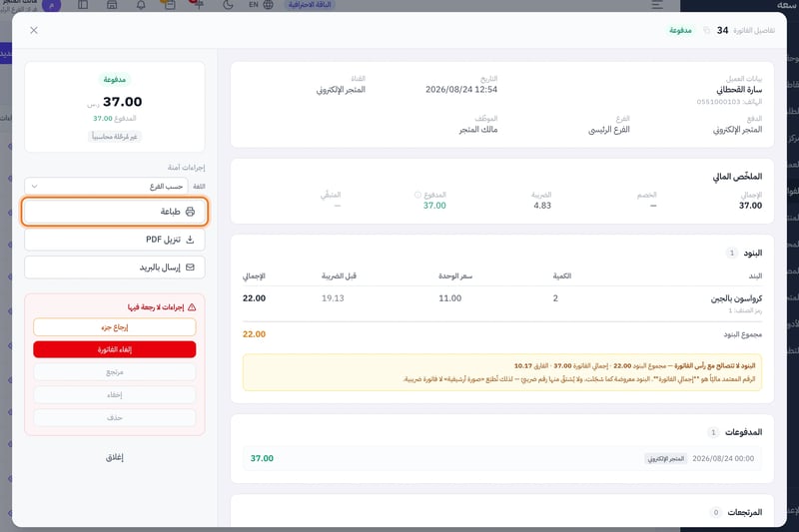799x532 pixels.
Task: Click the red إلغاء الفاتورة button
Action: click(115, 349)
